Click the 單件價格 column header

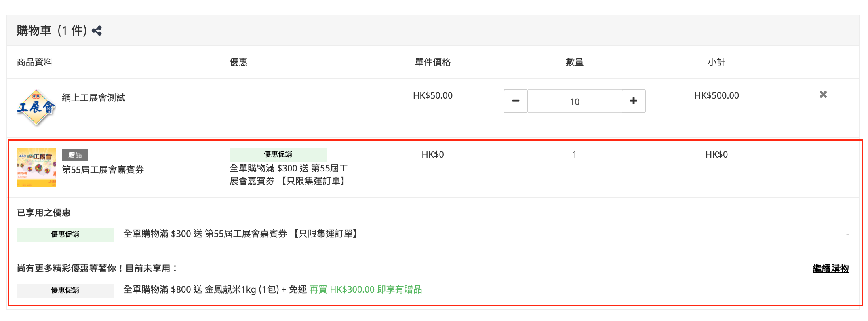coord(433,62)
